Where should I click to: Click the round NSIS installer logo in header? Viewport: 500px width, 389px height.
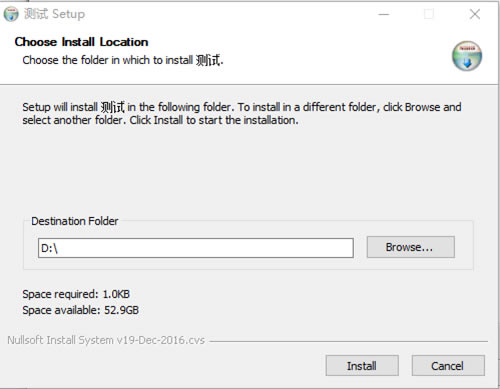click(467, 56)
